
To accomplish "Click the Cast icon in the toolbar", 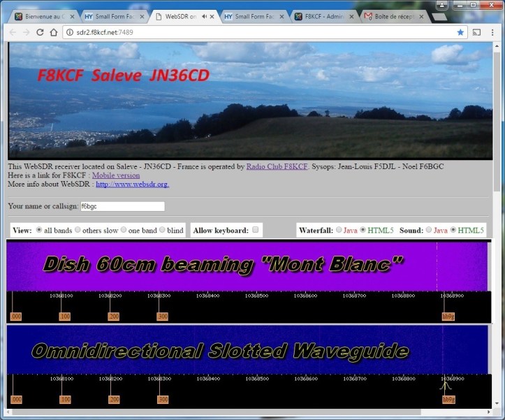I will click(478, 32).
